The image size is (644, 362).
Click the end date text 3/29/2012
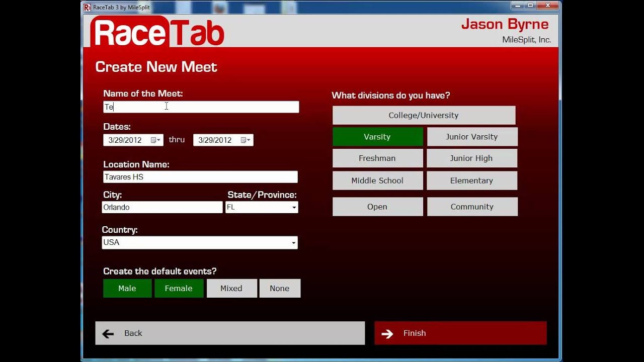215,140
